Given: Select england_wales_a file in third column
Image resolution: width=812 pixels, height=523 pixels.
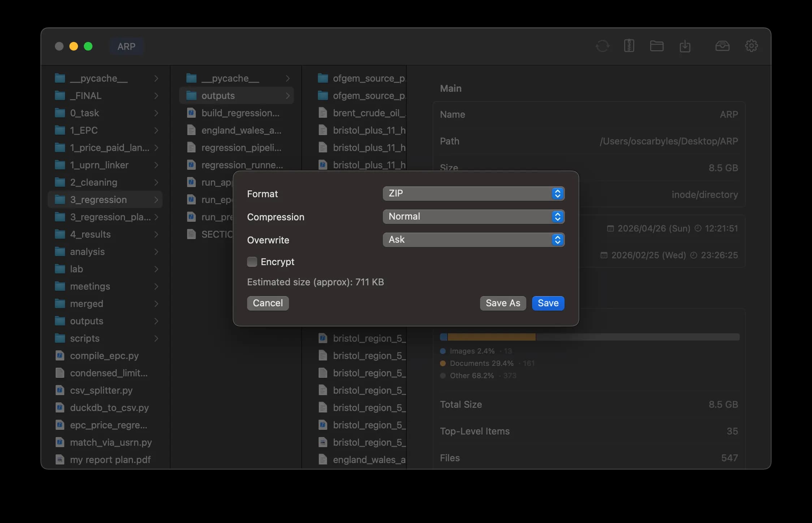Looking at the screenshot, I should coord(361,460).
